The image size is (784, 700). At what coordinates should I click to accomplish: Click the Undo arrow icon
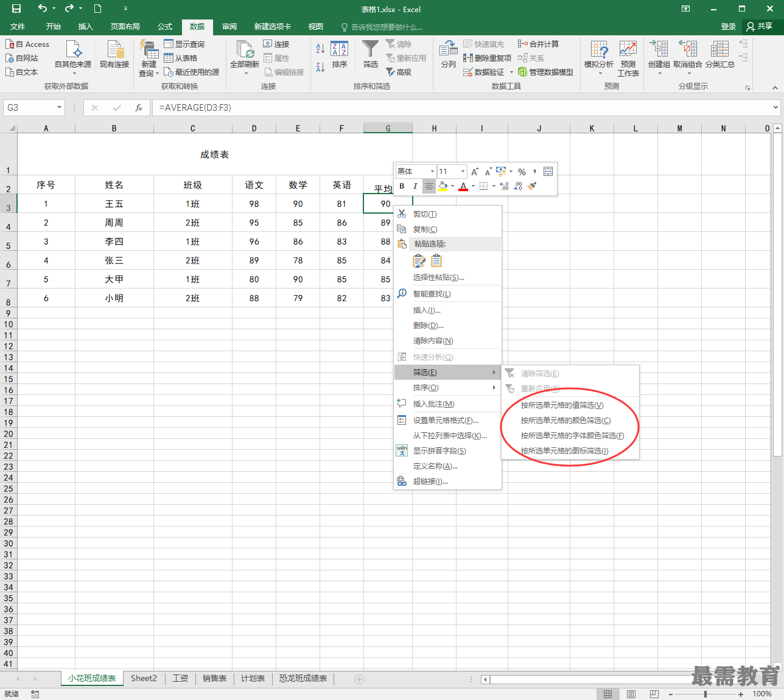tap(42, 9)
